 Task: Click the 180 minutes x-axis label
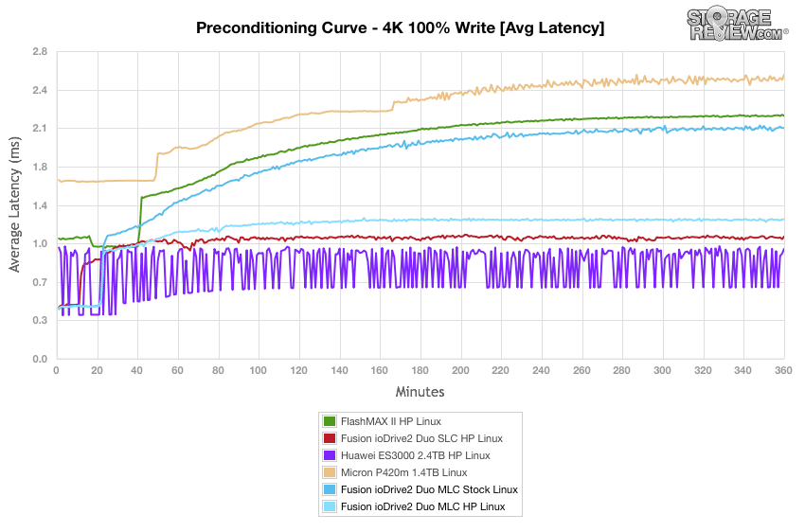coord(420,370)
